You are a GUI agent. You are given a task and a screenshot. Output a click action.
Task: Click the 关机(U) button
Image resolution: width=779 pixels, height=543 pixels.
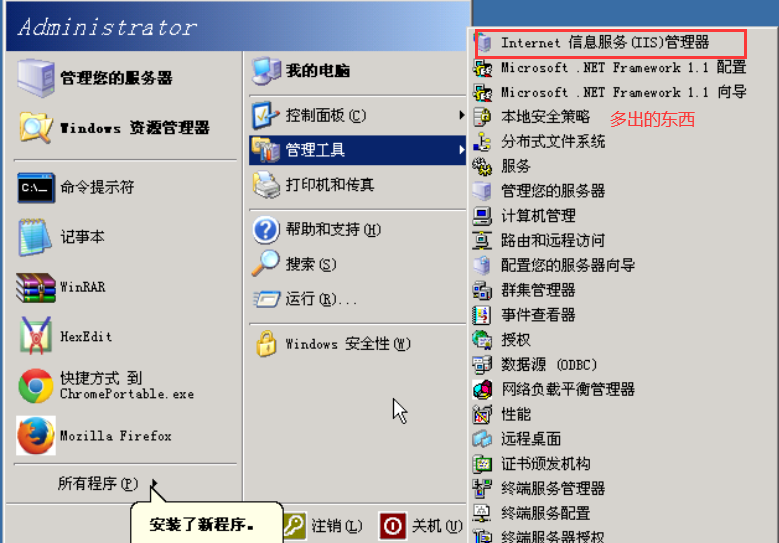tap(421, 526)
